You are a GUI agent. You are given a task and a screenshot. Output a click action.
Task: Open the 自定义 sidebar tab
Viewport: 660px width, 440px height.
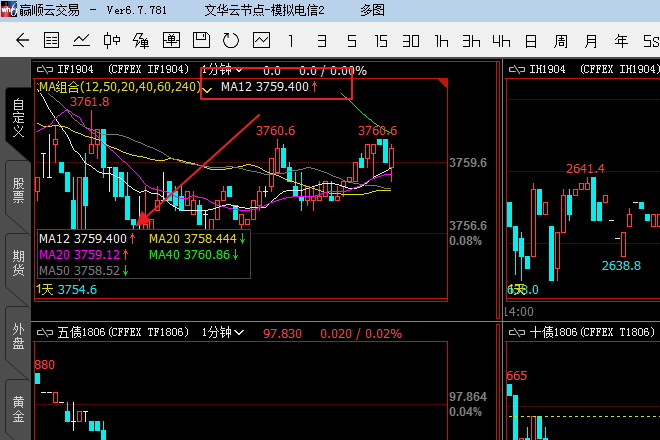(x=18, y=118)
